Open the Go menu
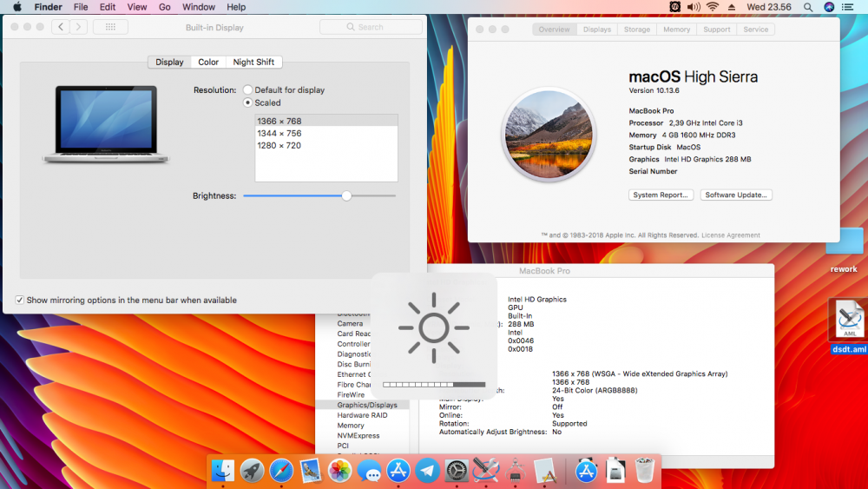868x489 pixels. (164, 7)
